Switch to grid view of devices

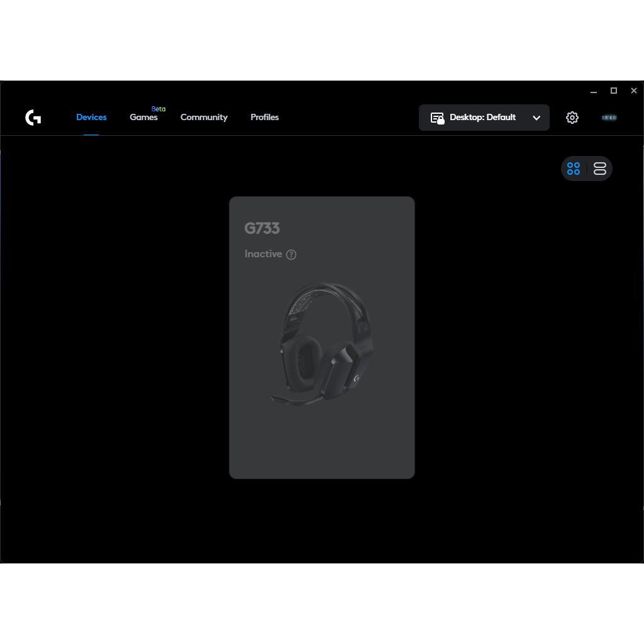point(574,169)
